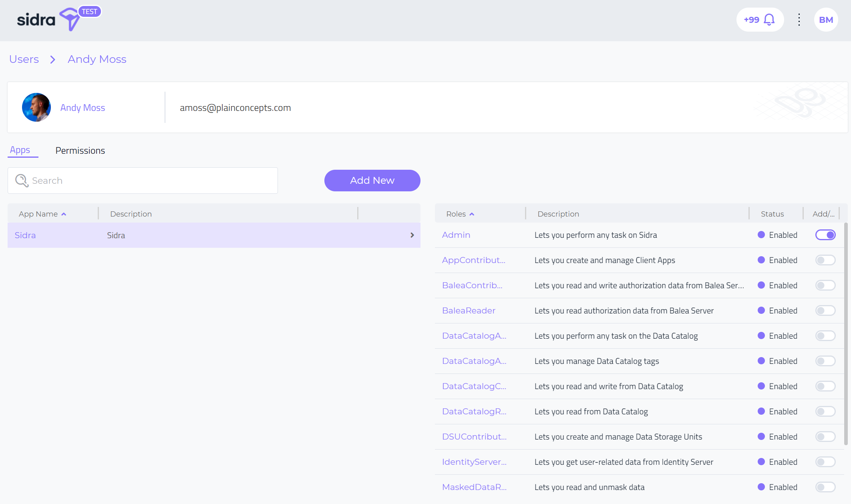Go to Users breadcrumb link

tap(24, 59)
